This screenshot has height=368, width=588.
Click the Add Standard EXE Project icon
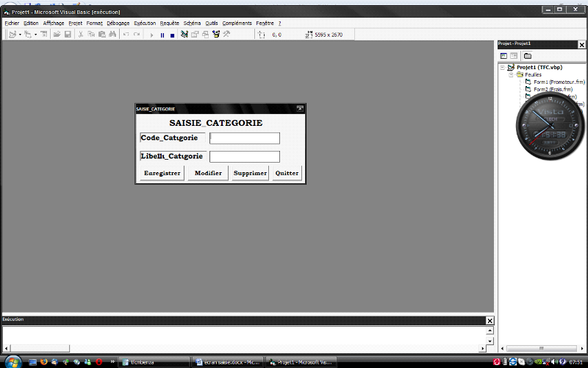[x=12, y=35]
